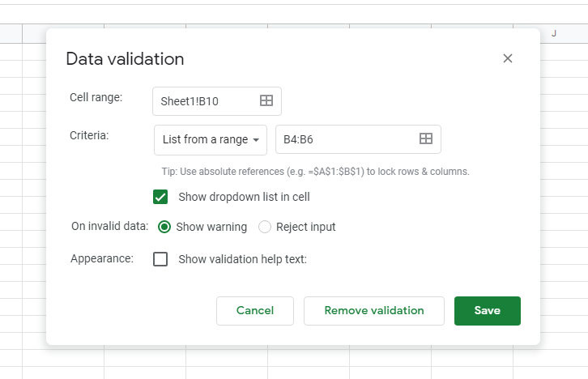The width and height of the screenshot is (588, 379).
Task: Click the Cell range label
Action: click(x=96, y=97)
